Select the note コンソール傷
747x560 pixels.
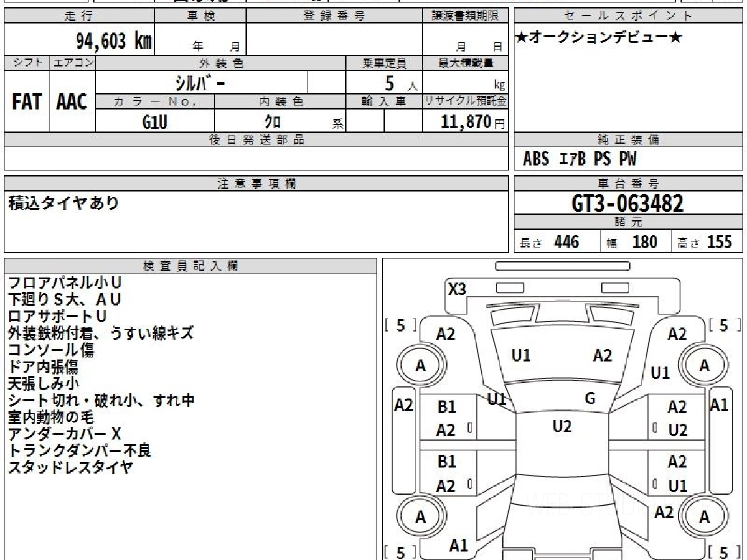tap(51, 350)
